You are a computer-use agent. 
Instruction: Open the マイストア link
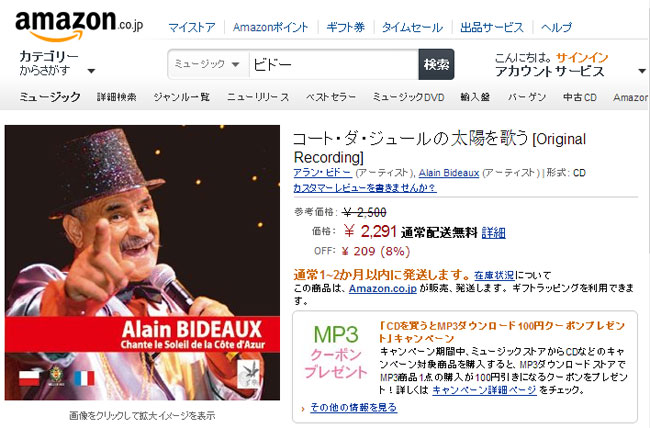point(192,27)
